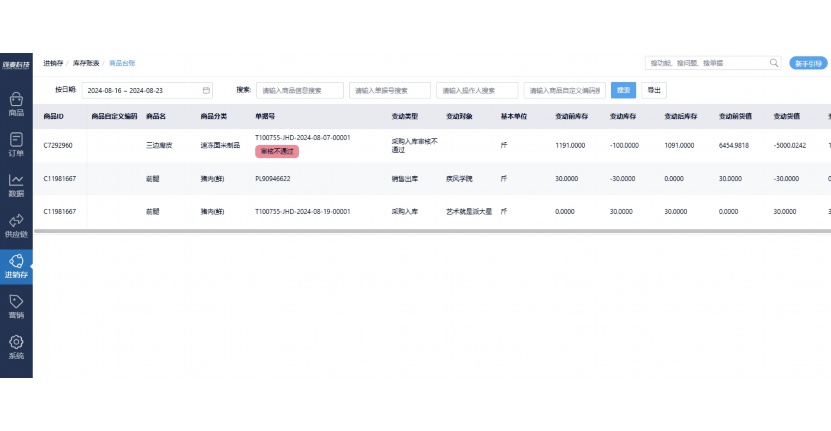Click the red 审核不通过 badge

277,152
